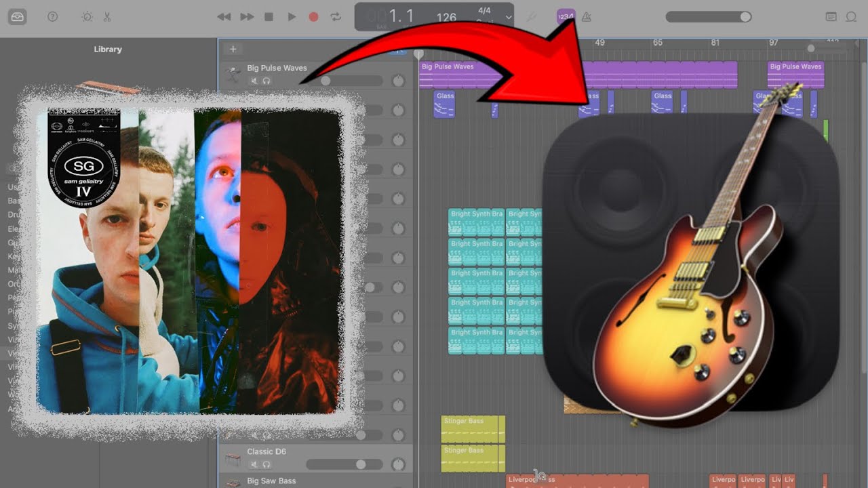Open the Smart Controls dial button
868x488 pixels.
pos(87,17)
